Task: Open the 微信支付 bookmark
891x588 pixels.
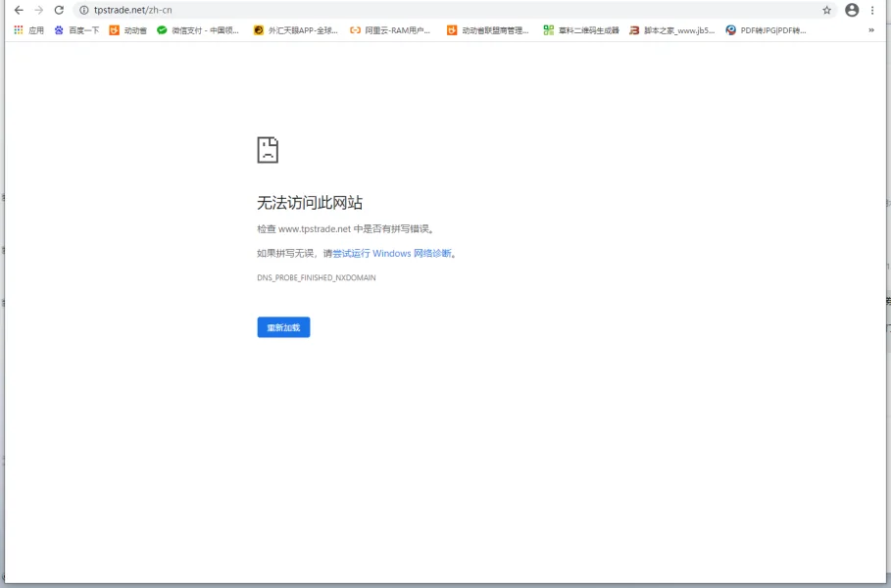Action: (x=198, y=30)
